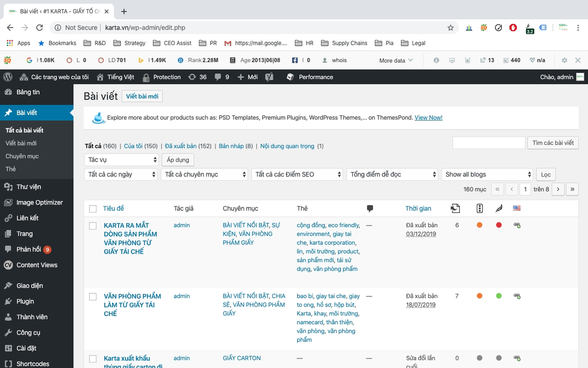Open the Gmail bookmark
Screen dimensions: 588x368
coord(256,43)
